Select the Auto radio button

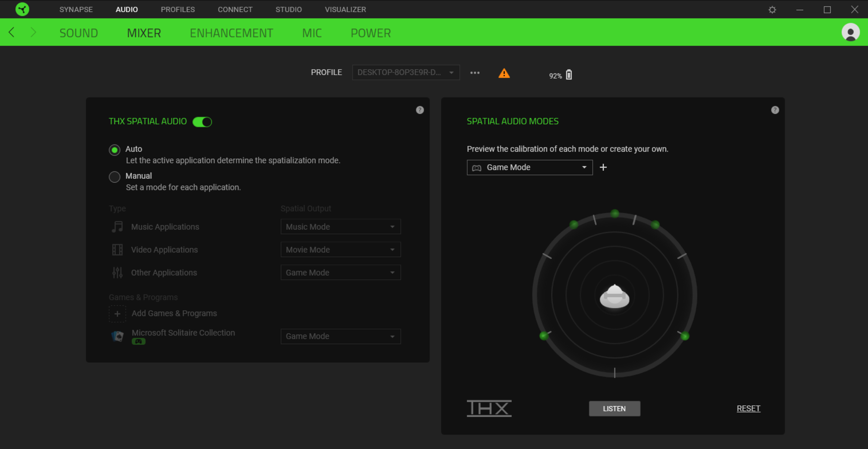tap(115, 150)
